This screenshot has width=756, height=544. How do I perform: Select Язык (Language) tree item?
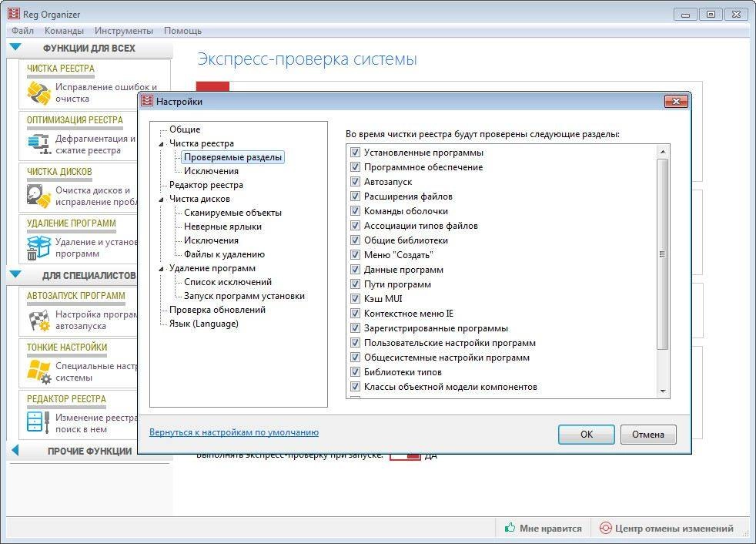click(203, 324)
